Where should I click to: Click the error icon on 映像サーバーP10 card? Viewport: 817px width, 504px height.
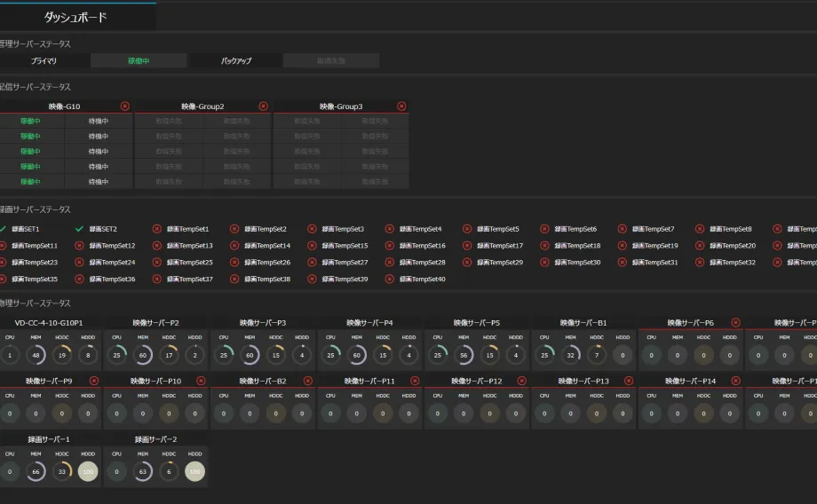point(201,381)
